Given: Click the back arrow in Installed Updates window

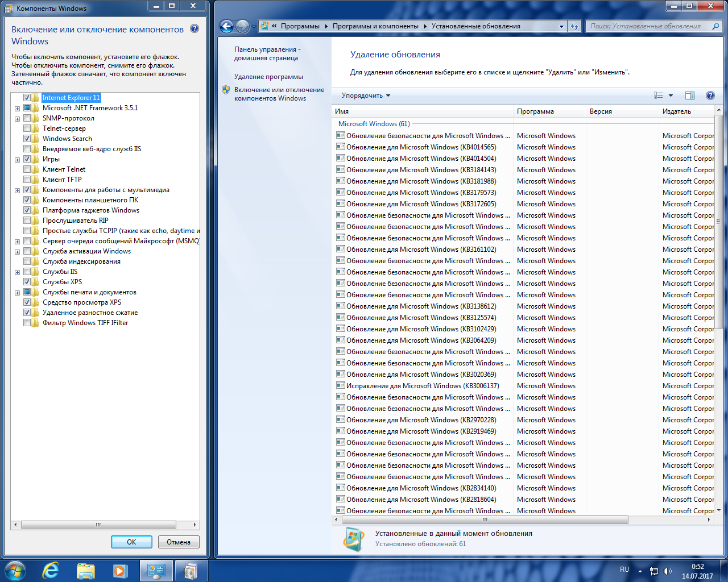Looking at the screenshot, I should coord(226,26).
